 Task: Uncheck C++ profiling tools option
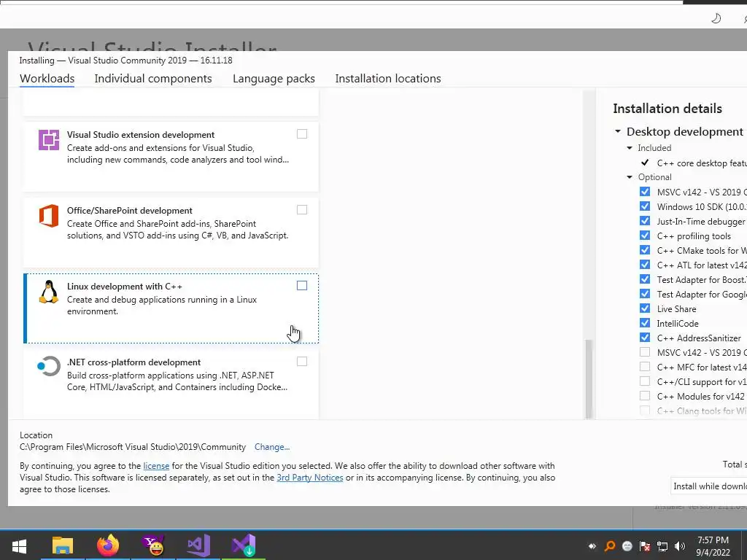pos(645,236)
